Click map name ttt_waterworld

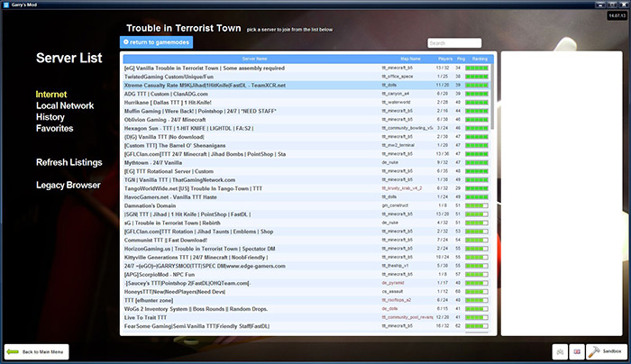396,102
